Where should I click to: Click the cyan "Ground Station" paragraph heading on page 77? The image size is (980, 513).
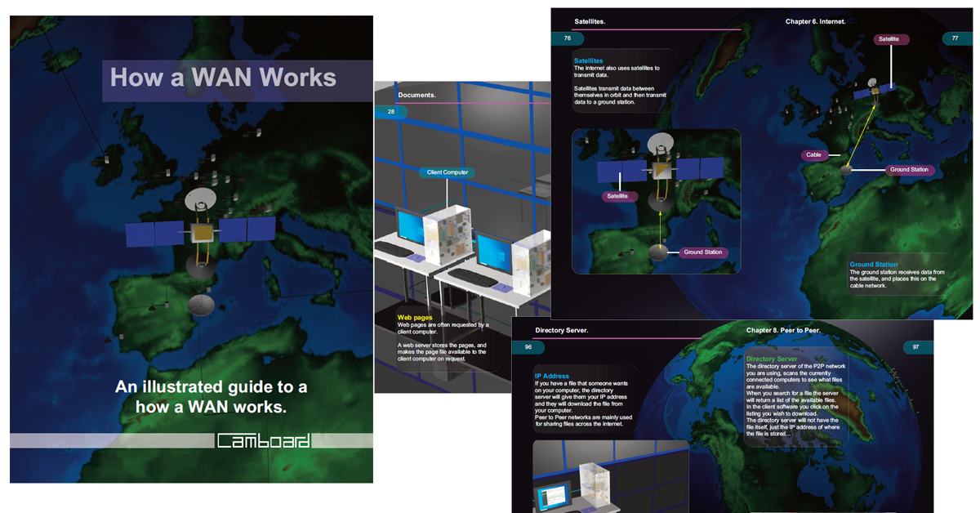click(x=874, y=265)
